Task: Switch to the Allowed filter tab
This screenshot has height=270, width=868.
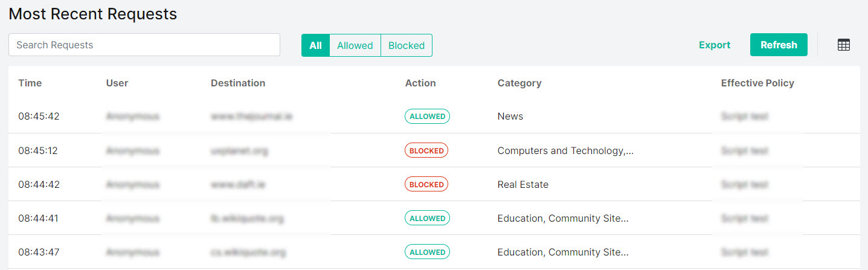Action: point(355,45)
